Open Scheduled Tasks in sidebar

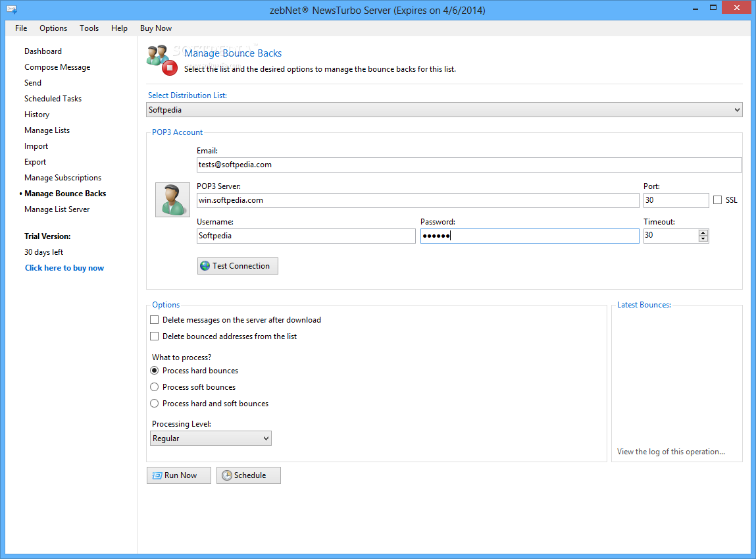coord(53,98)
